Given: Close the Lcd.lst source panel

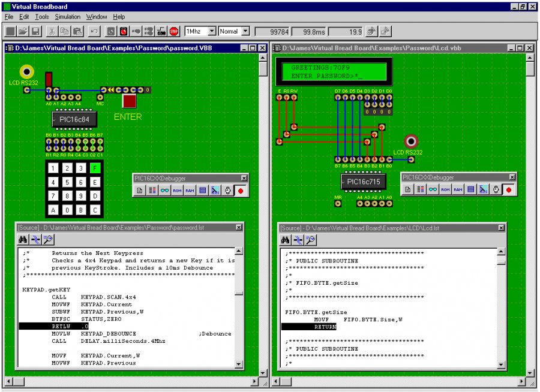Looking at the screenshot, I should (x=501, y=228).
